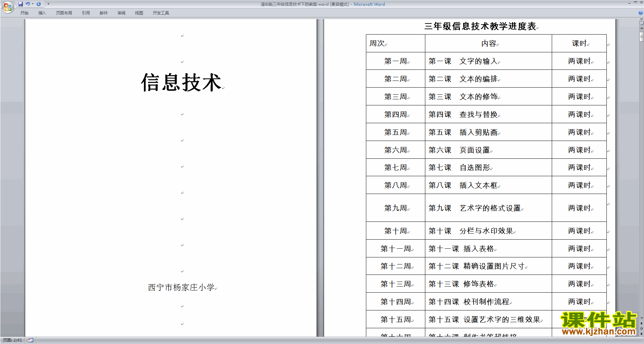
Task: Click the 第八周 cell
Action: click(395, 185)
